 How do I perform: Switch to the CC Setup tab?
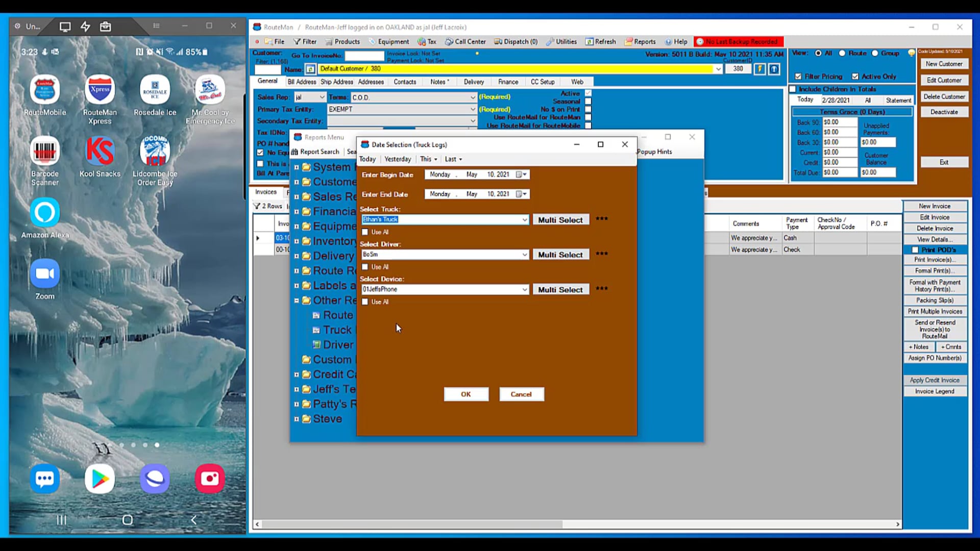point(543,82)
